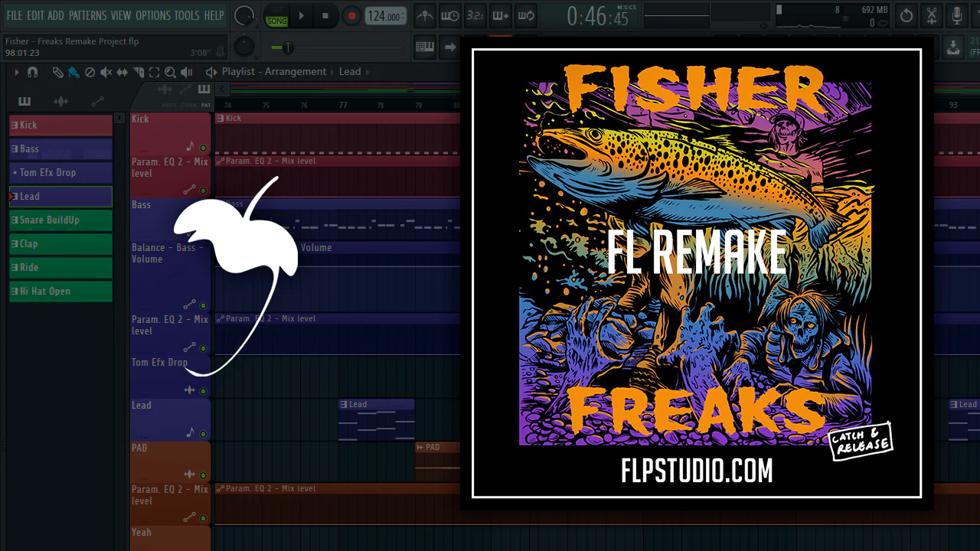Open the OPTIONS menu
The width and height of the screenshot is (980, 551).
153,15
